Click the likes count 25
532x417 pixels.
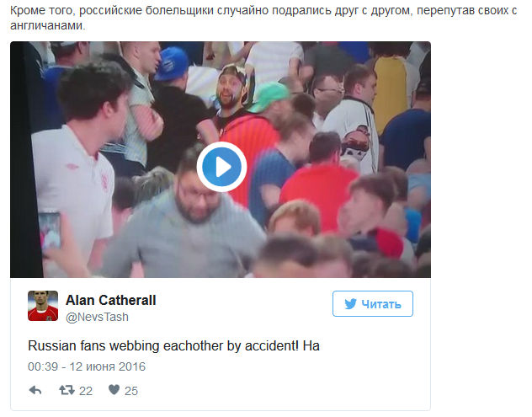tap(131, 391)
